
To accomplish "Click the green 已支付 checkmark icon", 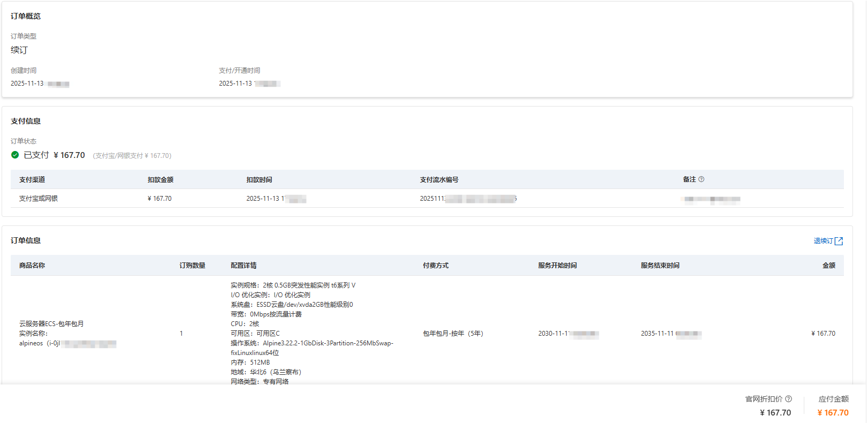I will 15,155.
